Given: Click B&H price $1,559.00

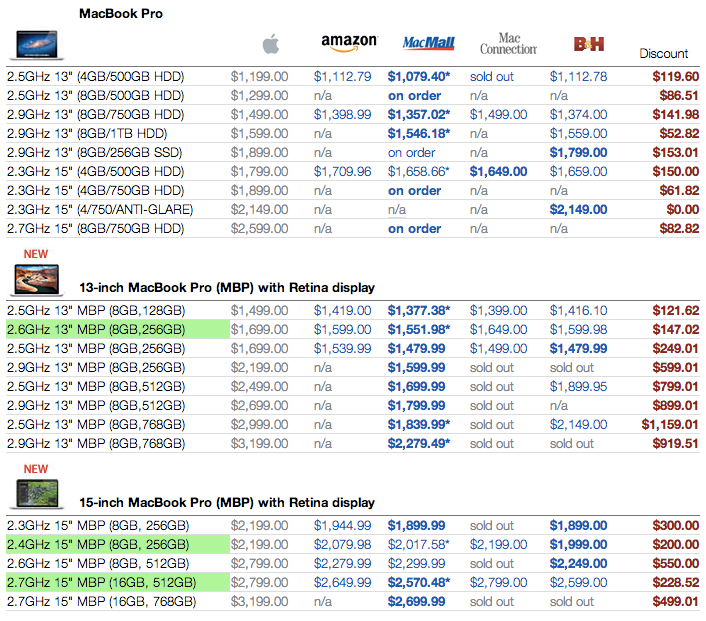Looking at the screenshot, I should click(578, 134).
